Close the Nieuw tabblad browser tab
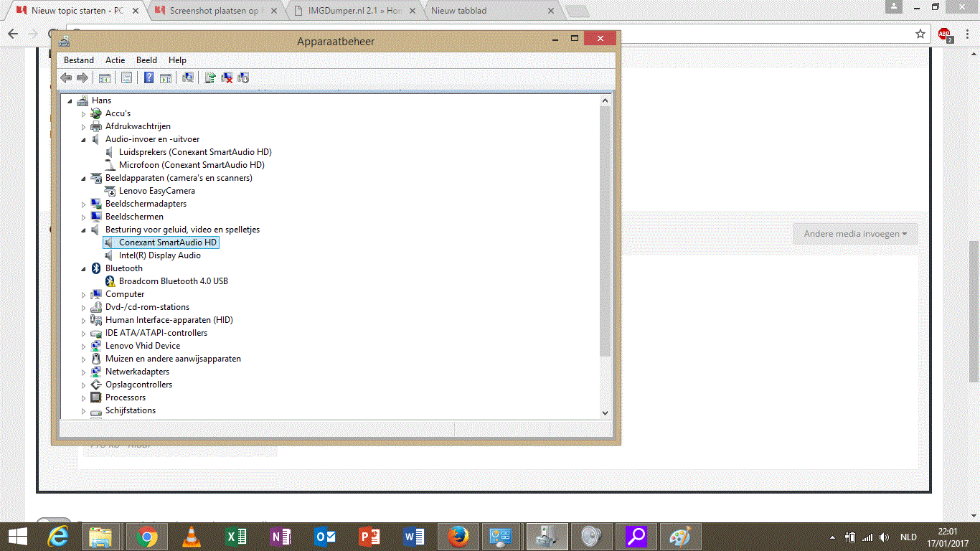This screenshot has height=551, width=980. click(551, 11)
